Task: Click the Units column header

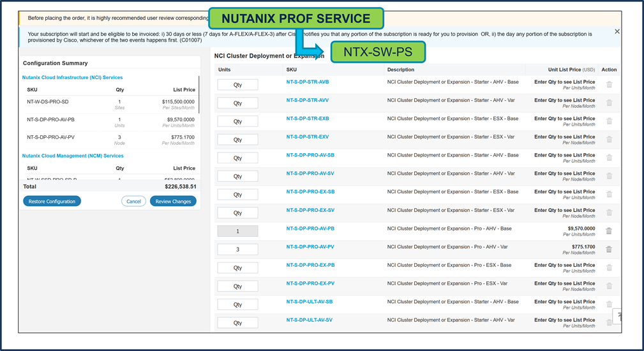Action: [224, 70]
